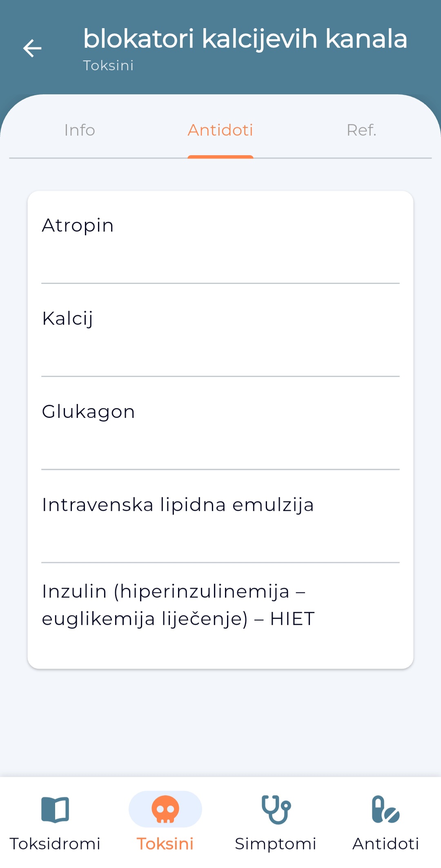This screenshot has height=868, width=441.
Task: Open Antidoti via the pill icon
Action: (x=385, y=809)
